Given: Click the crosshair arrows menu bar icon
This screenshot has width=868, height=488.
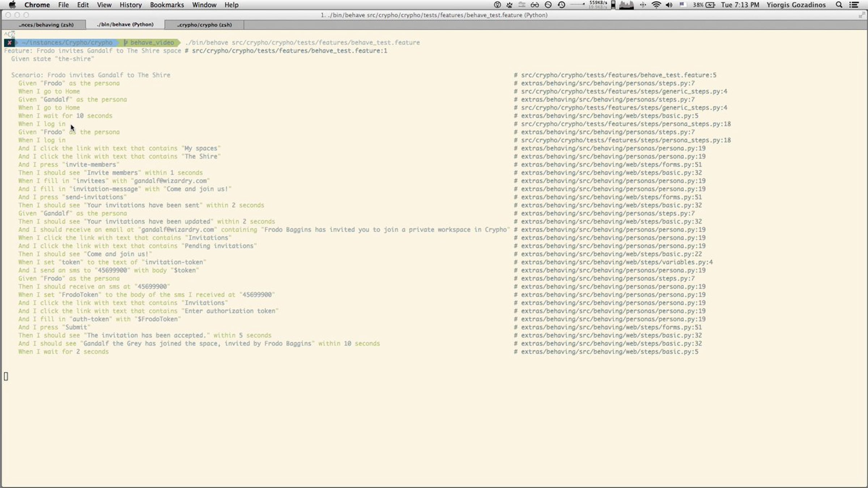Looking at the screenshot, I should point(643,5).
